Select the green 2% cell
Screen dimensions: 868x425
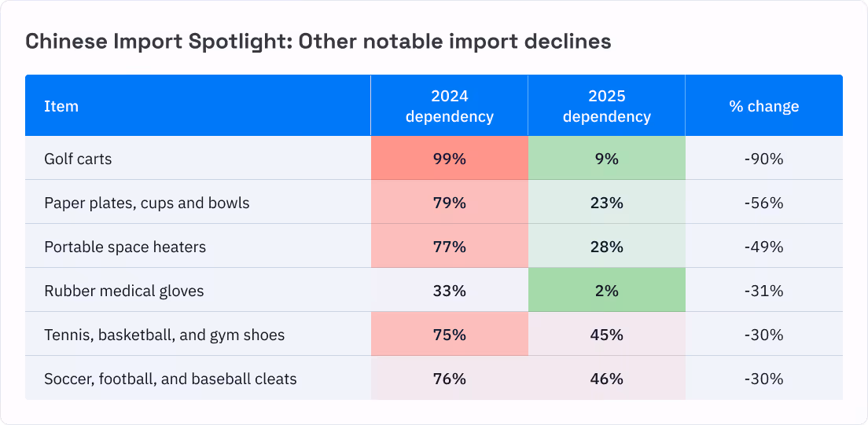tap(606, 290)
